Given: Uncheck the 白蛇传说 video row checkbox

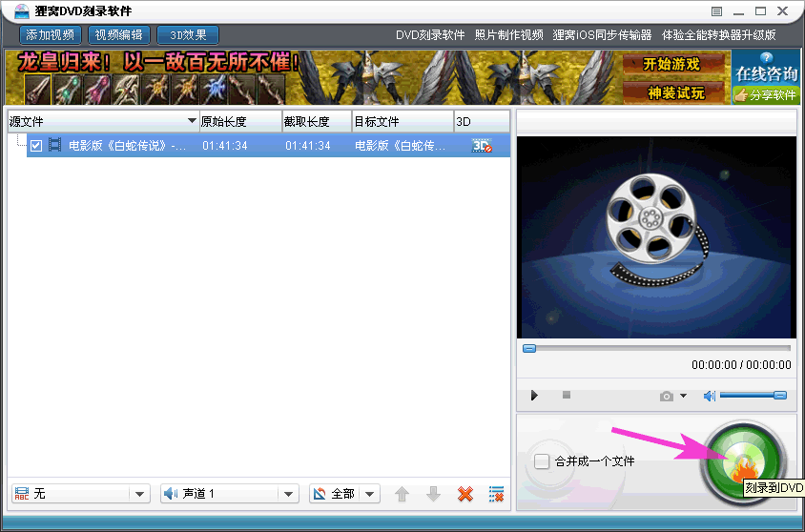Looking at the screenshot, I should pyautogui.click(x=36, y=146).
